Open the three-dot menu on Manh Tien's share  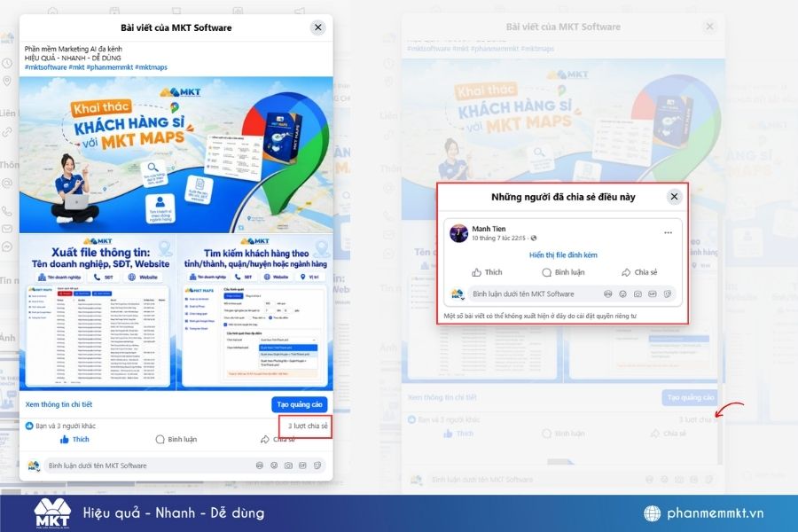[668, 232]
